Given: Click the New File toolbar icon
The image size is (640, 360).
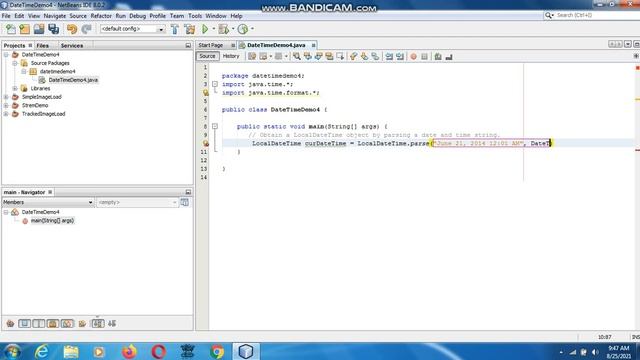Looking at the screenshot, I should pyautogui.click(x=11, y=29).
